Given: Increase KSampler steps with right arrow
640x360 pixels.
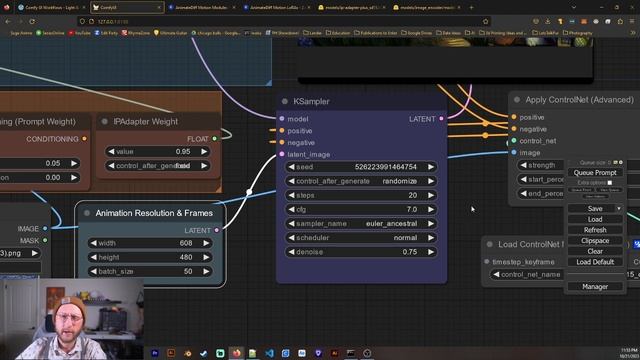Looking at the screenshot, I should [431, 195].
